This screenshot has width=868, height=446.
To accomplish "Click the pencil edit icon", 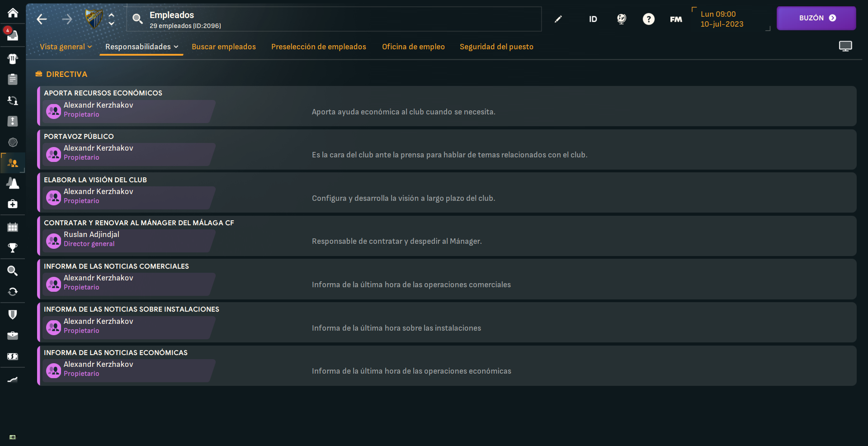I will tap(558, 19).
